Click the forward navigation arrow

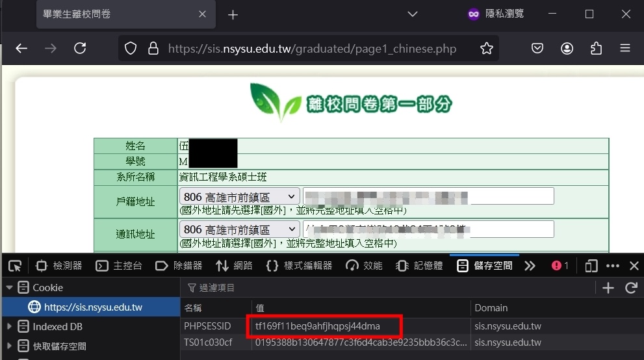[x=51, y=49]
